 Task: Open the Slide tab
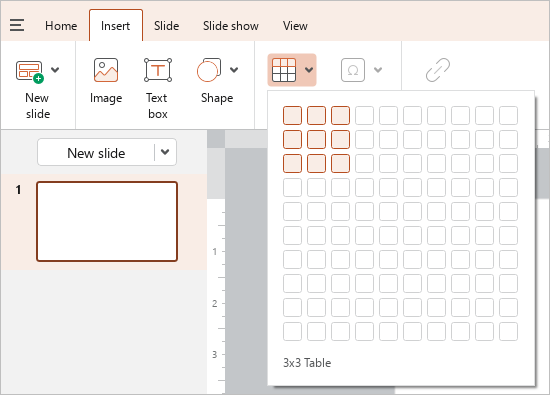[x=167, y=26]
